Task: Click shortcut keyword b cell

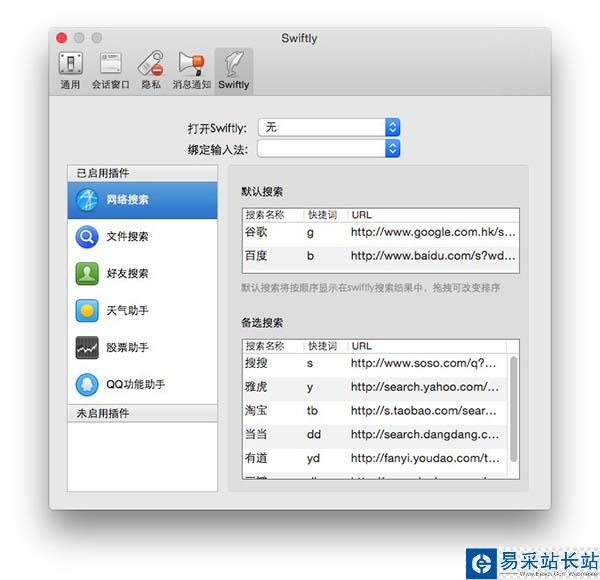Action: tap(310, 256)
